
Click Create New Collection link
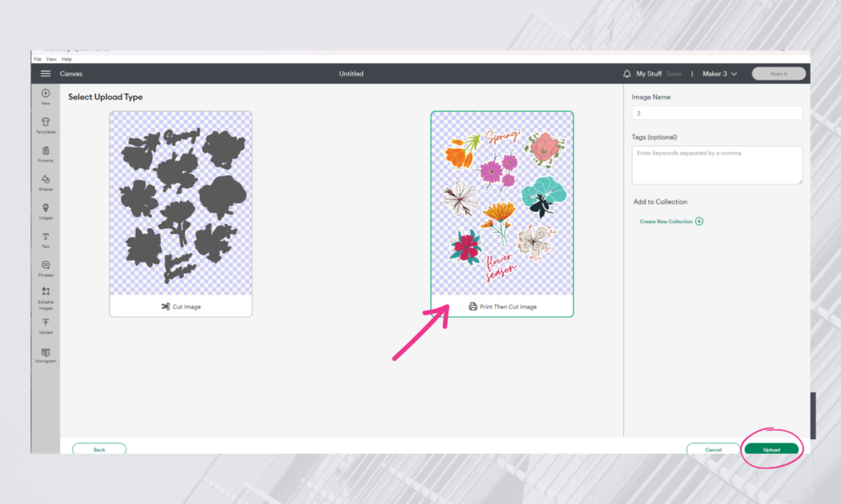(x=666, y=222)
